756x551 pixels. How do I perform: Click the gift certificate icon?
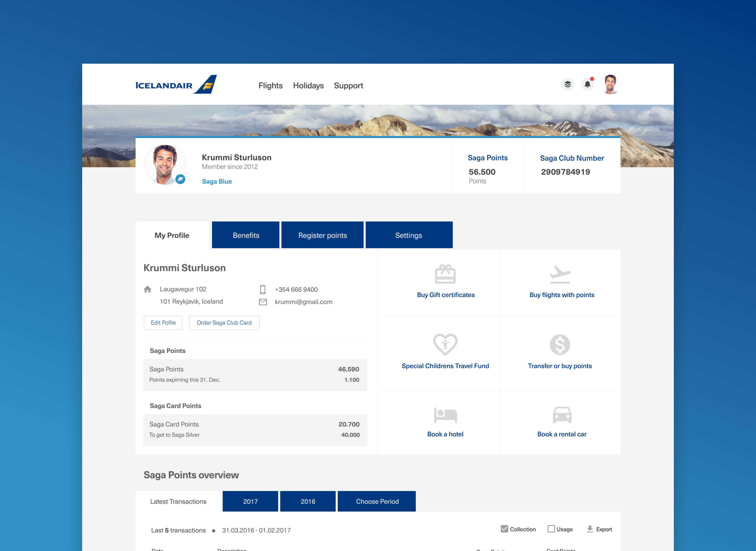point(445,274)
